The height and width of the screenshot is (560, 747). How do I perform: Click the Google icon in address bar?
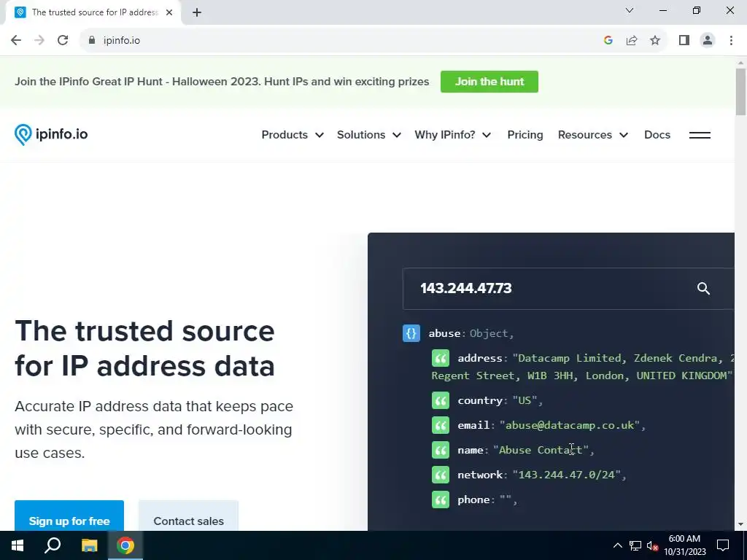[608, 41]
